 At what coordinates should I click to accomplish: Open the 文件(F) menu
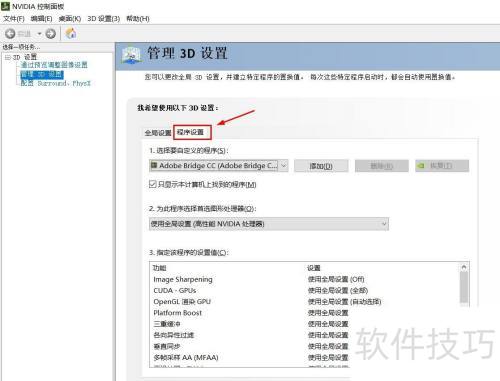(14, 19)
